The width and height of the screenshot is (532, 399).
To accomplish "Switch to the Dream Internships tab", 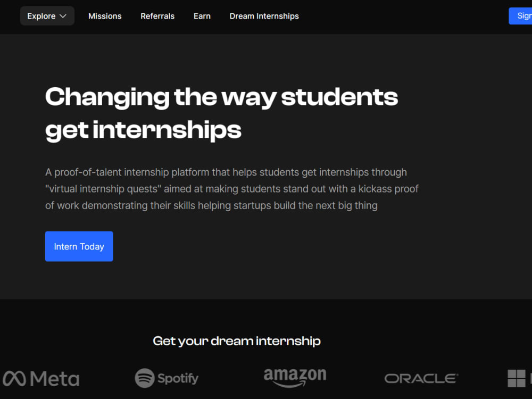I will click(x=264, y=16).
